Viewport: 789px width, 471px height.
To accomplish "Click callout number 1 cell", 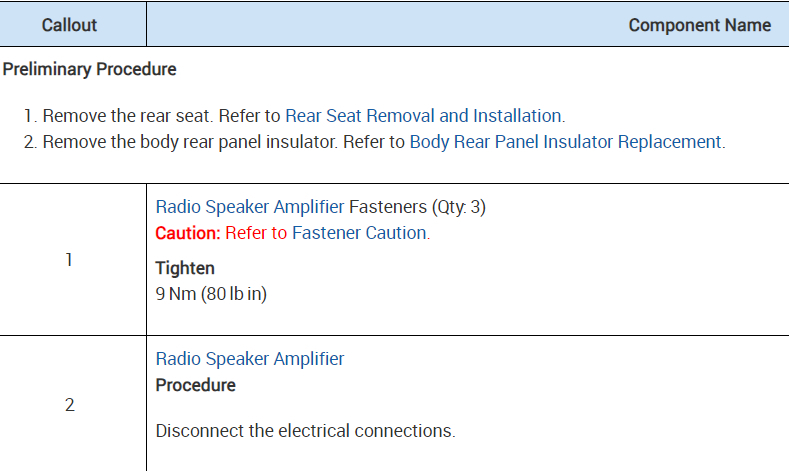I will (69, 260).
